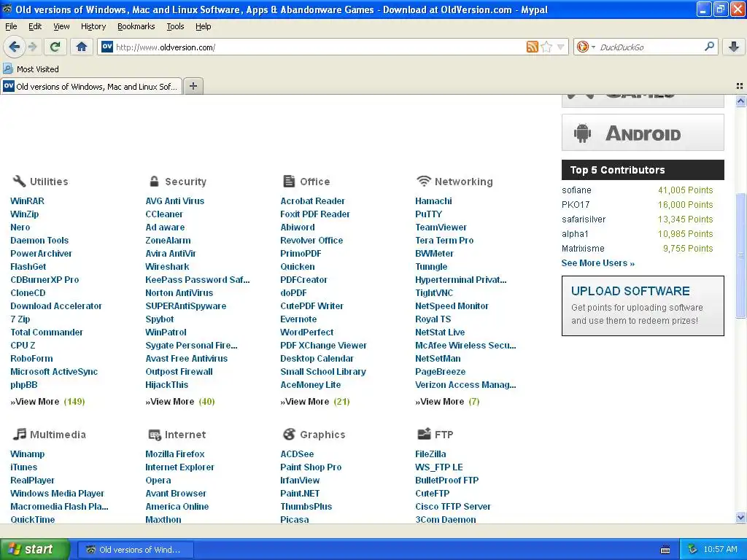Open the Help menu
This screenshot has height=560, width=747.
tap(204, 26)
